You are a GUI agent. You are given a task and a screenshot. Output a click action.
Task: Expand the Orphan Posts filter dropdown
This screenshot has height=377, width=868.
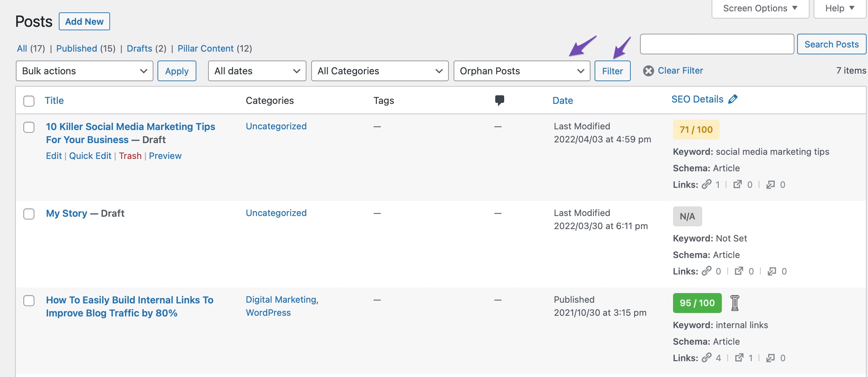tap(521, 70)
